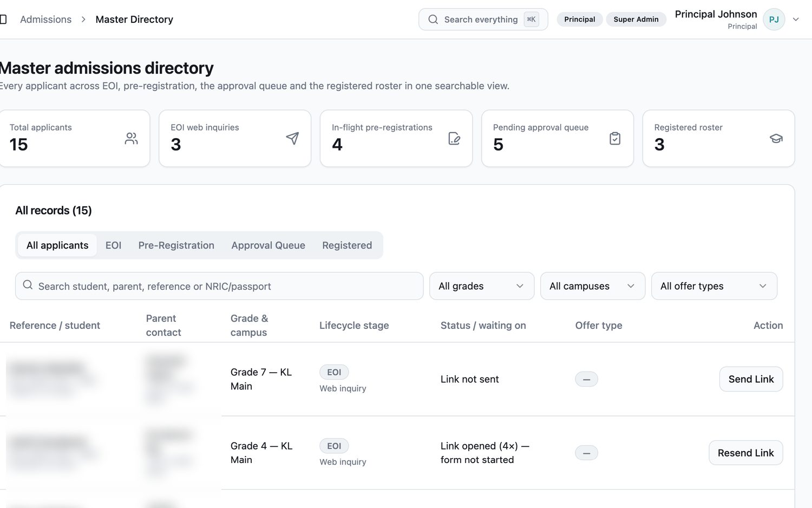Switch to the Pre-Registration tab
Viewport: 812px width, 508px height.
pyautogui.click(x=176, y=245)
